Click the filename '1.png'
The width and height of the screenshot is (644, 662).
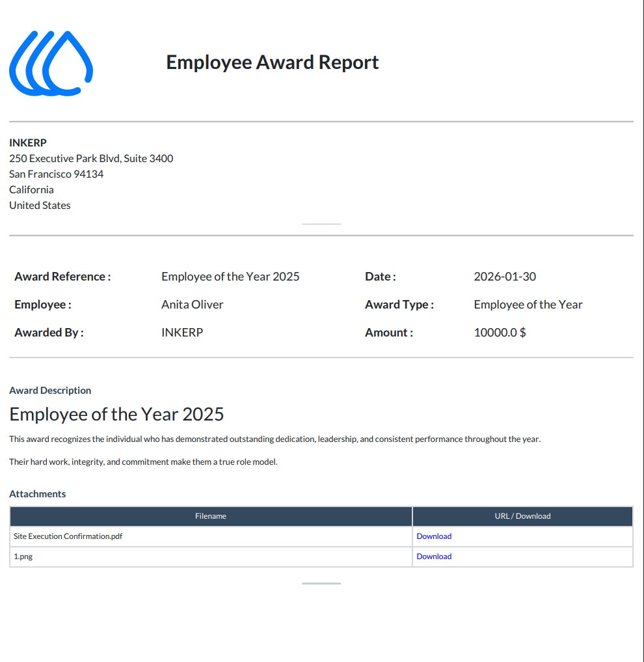(x=23, y=557)
